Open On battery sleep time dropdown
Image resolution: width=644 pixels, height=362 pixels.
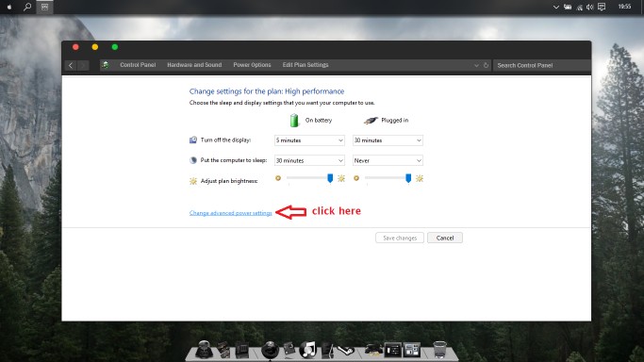click(x=309, y=160)
